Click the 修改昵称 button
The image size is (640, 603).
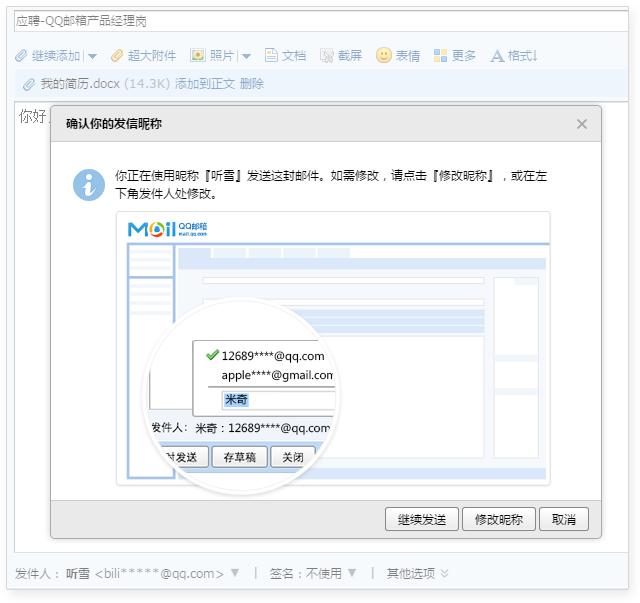(498, 519)
